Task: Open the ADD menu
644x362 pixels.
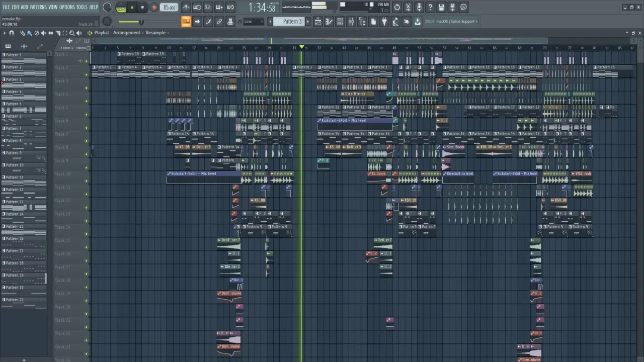Action: tap(25, 7)
